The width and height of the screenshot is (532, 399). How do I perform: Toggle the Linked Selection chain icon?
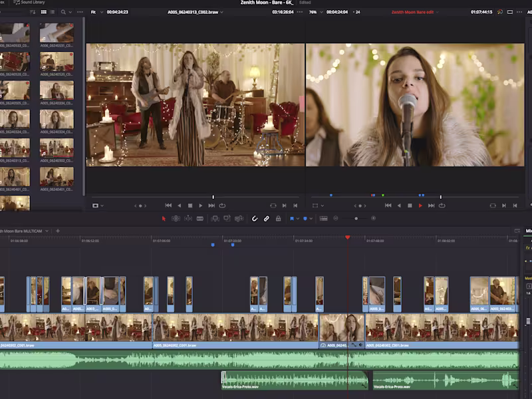point(266,218)
